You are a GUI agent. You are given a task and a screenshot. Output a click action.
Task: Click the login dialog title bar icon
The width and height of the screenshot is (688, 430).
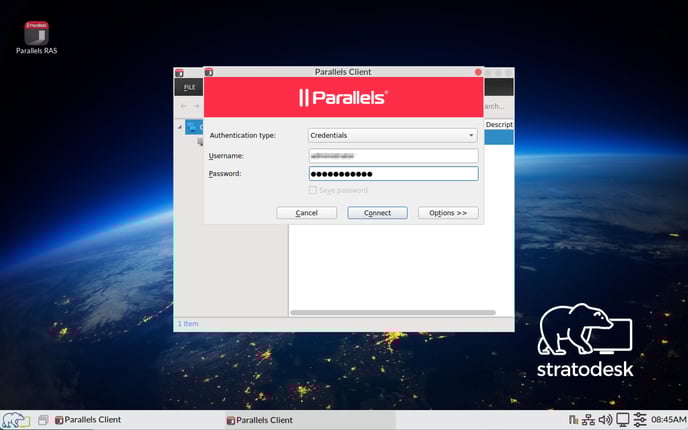pyautogui.click(x=209, y=72)
